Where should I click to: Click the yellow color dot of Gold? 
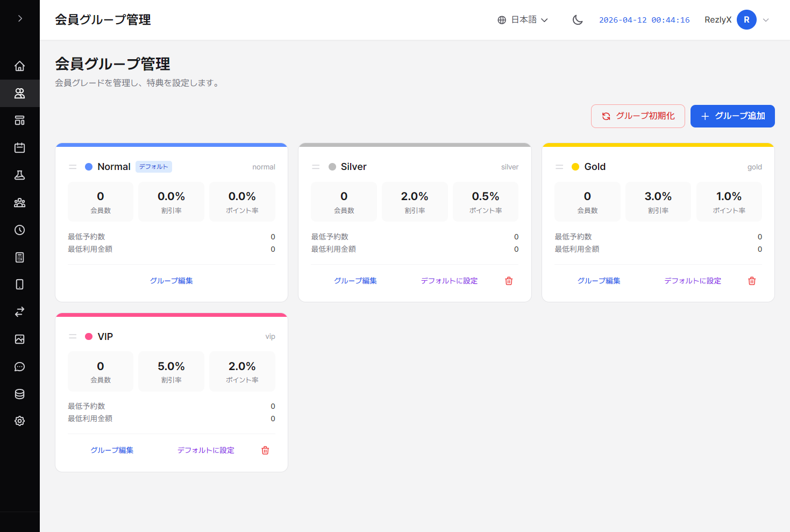tap(575, 167)
